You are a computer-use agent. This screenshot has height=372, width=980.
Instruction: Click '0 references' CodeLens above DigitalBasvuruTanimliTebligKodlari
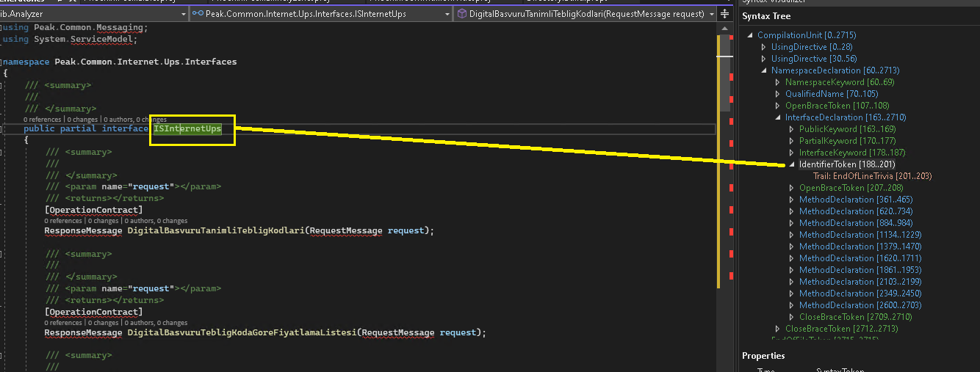63,220
